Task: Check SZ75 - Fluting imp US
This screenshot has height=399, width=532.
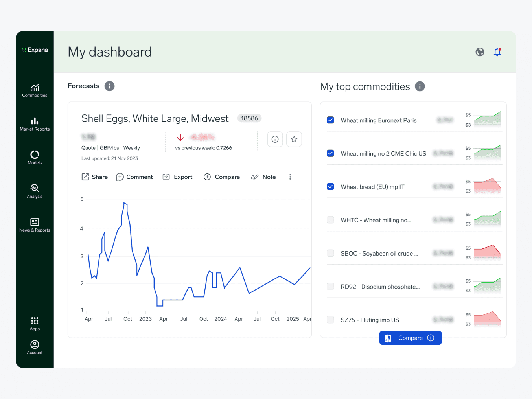Action: click(331, 320)
